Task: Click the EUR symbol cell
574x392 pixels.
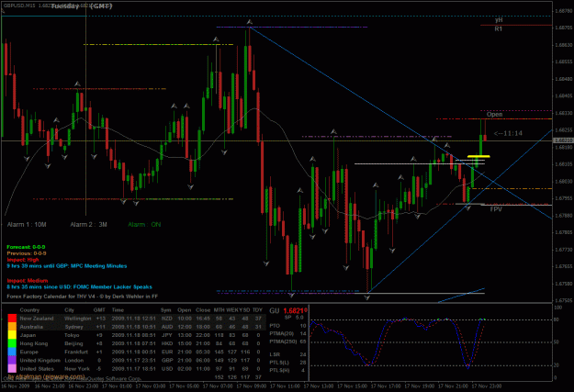Action: coord(166,352)
